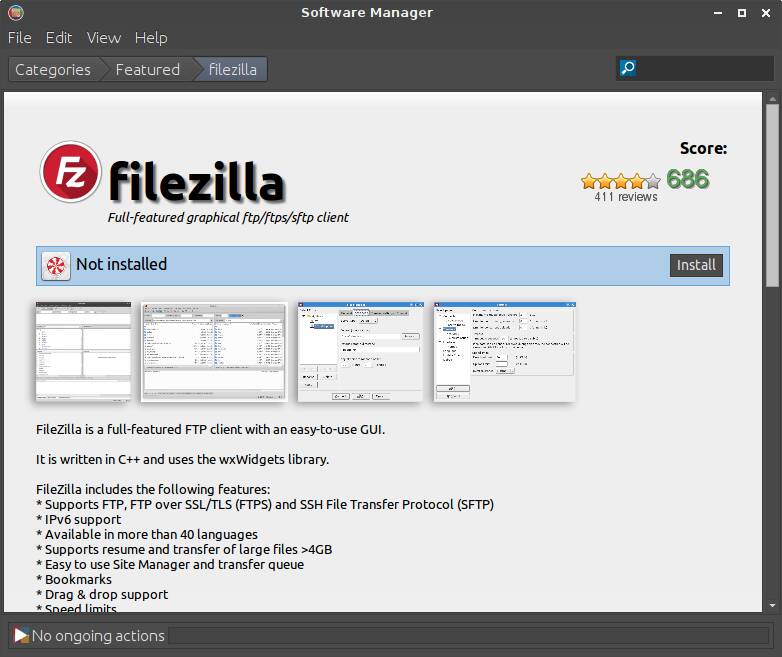Click the 411 reviews text
The height and width of the screenshot is (657, 782).
[x=625, y=197]
